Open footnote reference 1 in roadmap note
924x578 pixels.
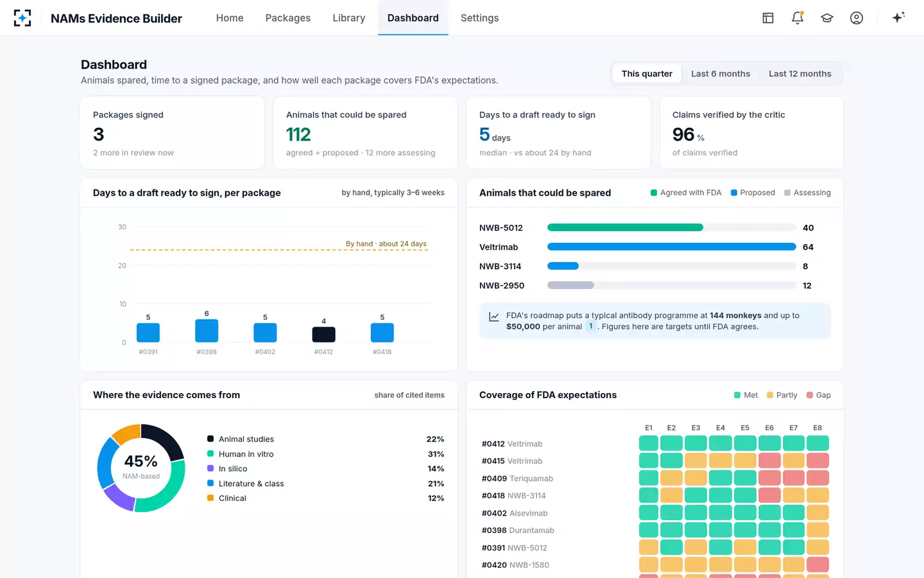click(x=591, y=326)
